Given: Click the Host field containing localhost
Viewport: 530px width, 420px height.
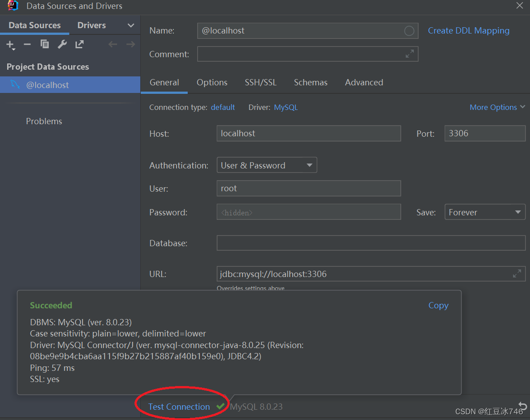Looking at the screenshot, I should [309, 134].
